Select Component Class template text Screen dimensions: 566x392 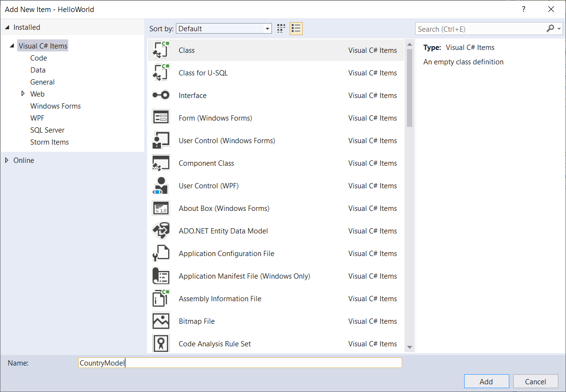[x=207, y=163]
